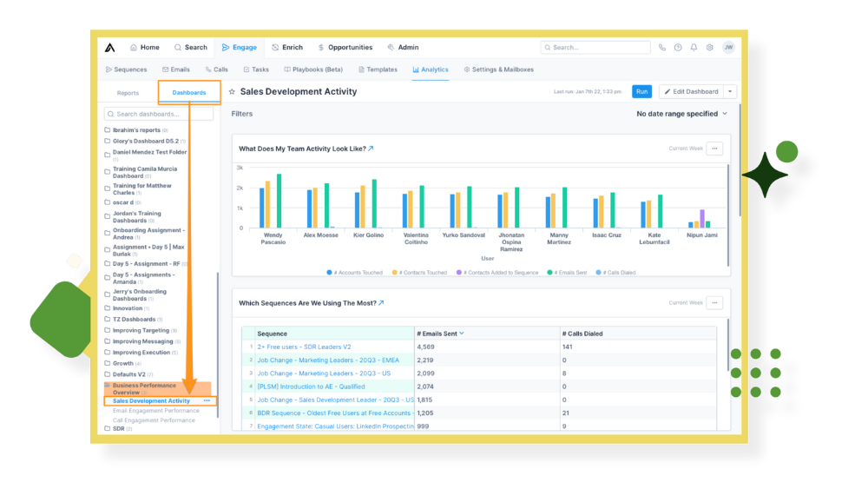Image resolution: width=868 pixels, height=489 pixels.
Task: Click Search dashboards input field
Action: pyautogui.click(x=158, y=114)
